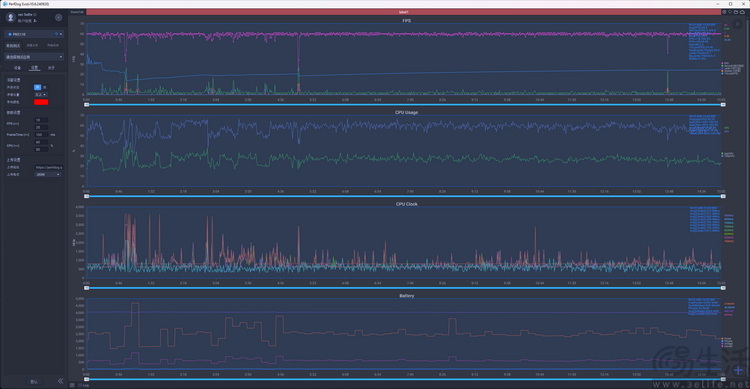Click the CPU upper threshold field showing 60

[41, 142]
